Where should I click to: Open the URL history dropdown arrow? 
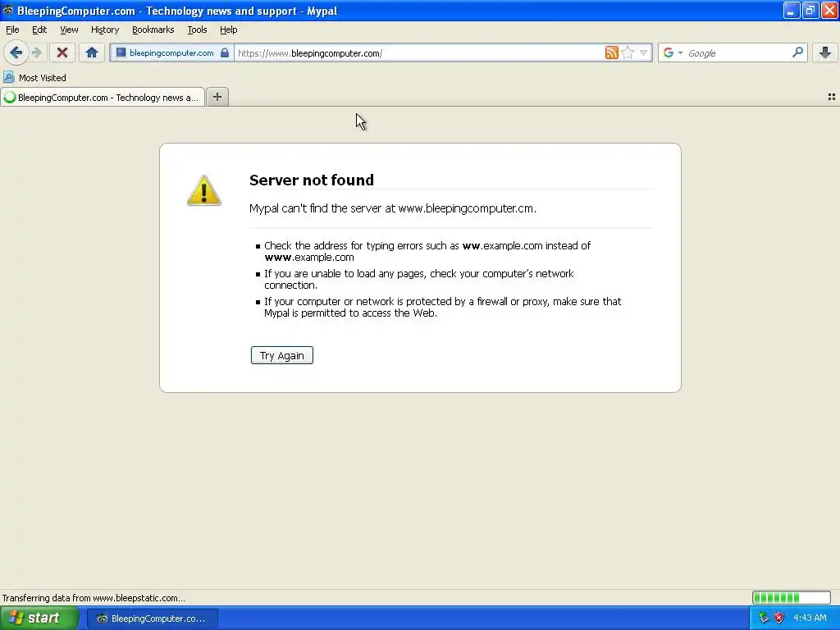click(643, 52)
